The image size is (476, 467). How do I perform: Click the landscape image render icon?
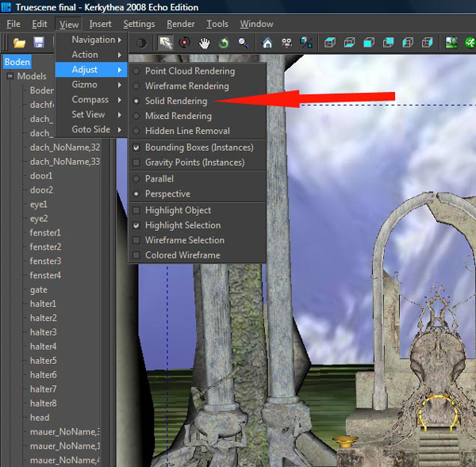451,43
